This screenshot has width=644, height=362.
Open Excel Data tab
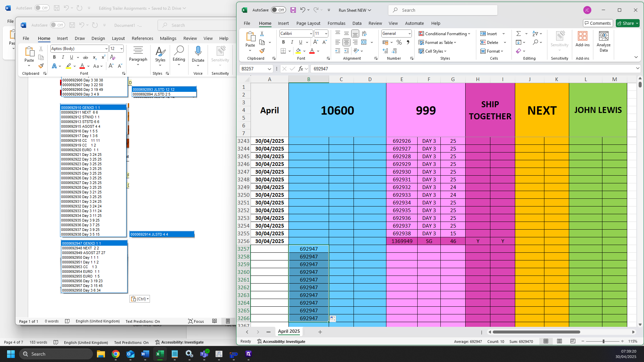click(357, 23)
